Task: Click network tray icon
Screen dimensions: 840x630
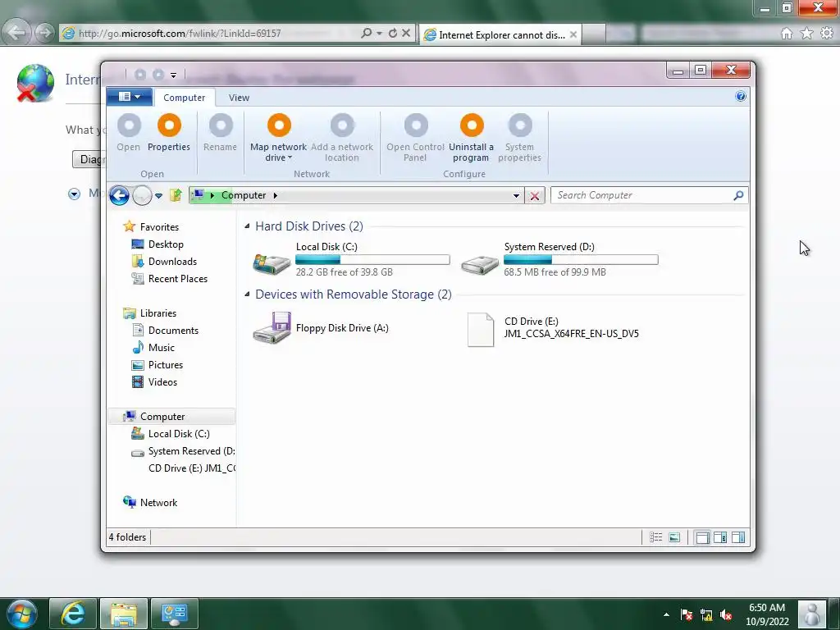Action: pyautogui.click(x=706, y=615)
